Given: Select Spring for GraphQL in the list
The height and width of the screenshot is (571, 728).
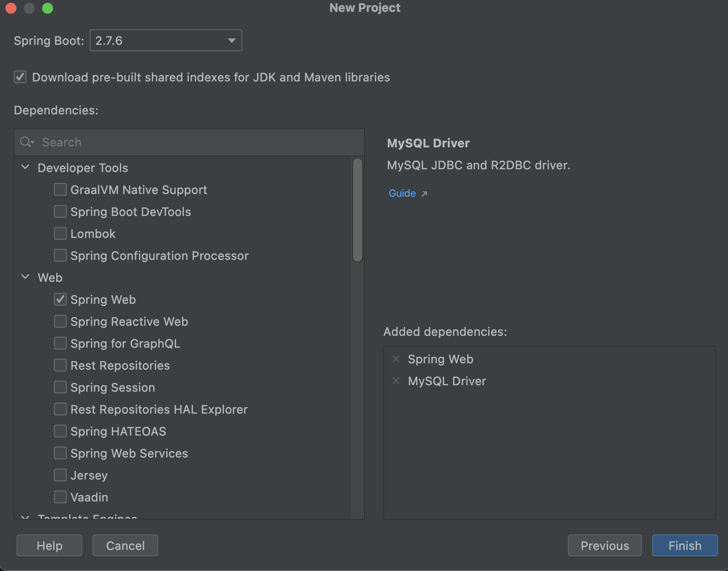Looking at the screenshot, I should coord(125,344).
